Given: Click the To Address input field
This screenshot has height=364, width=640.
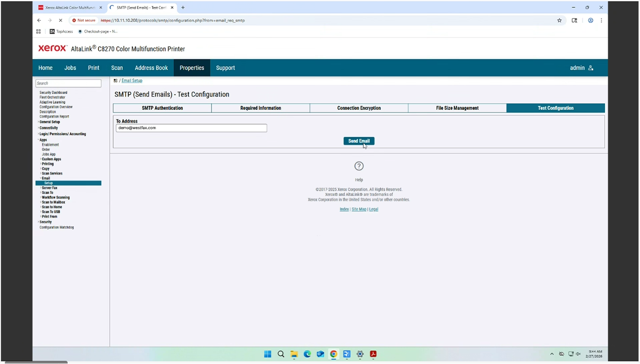Looking at the screenshot, I should pyautogui.click(x=191, y=128).
